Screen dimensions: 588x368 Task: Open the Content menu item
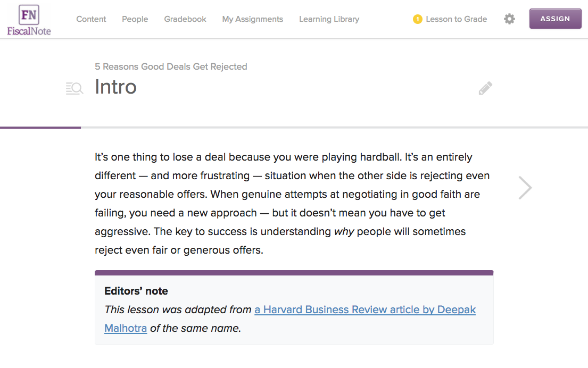[91, 19]
